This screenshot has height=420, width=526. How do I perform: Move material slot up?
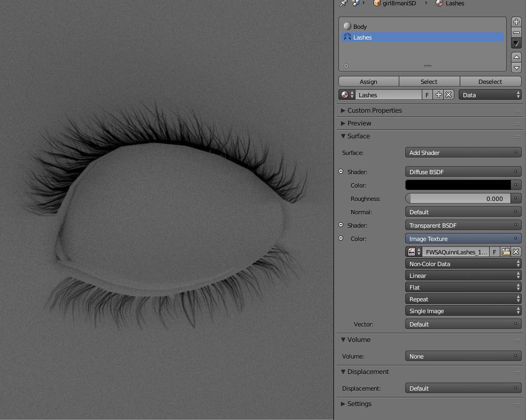coord(516,57)
